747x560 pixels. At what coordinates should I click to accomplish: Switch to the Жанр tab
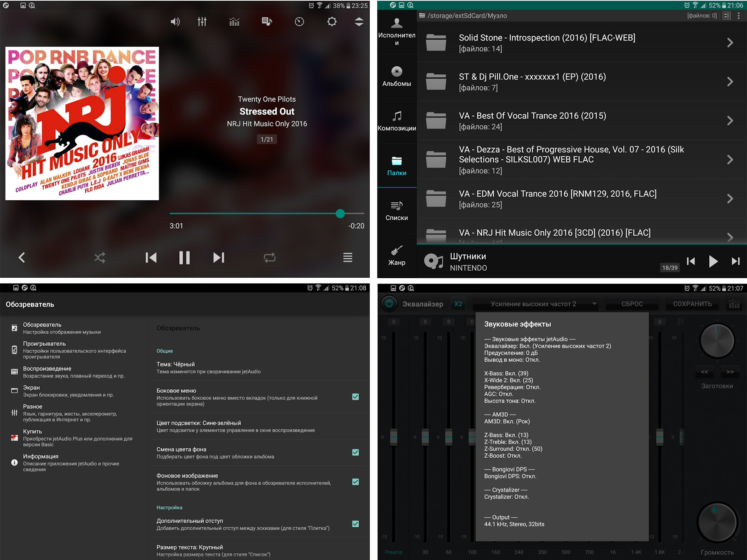tap(397, 255)
